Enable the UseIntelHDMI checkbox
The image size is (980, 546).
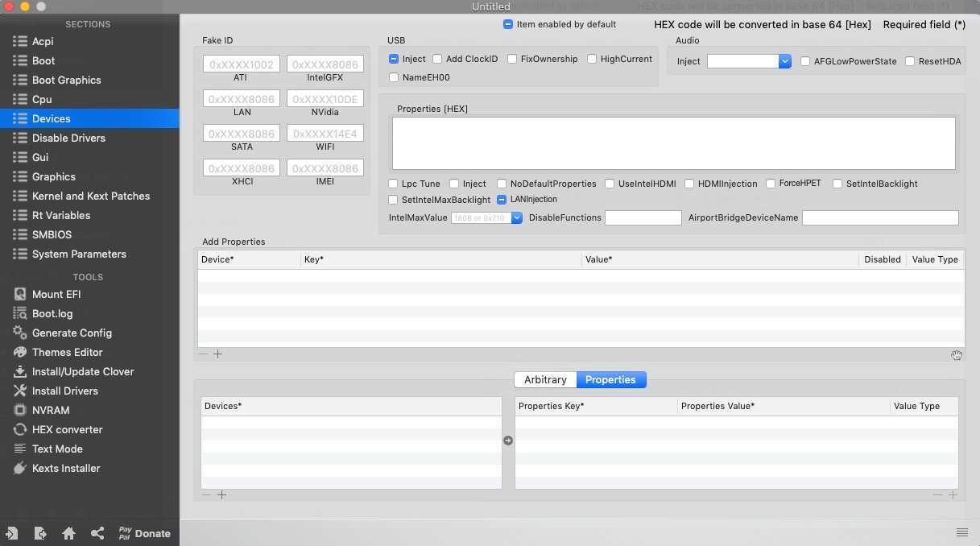coord(610,184)
